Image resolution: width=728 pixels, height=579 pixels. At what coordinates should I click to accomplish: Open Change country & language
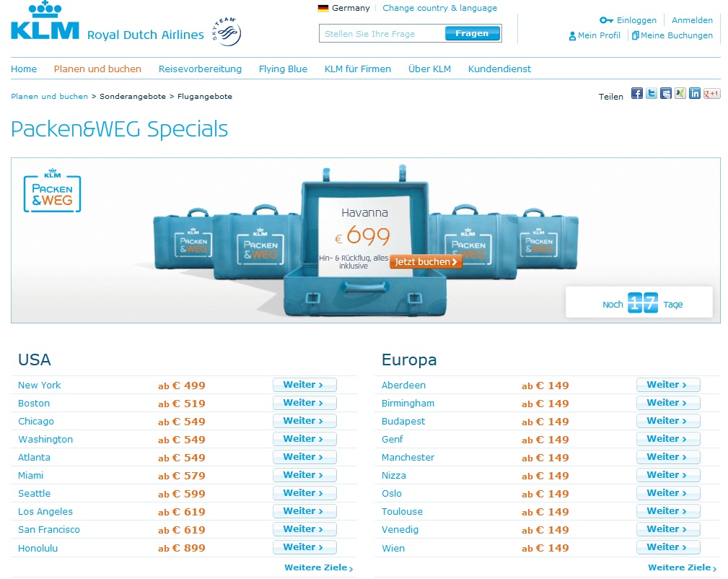pyautogui.click(x=439, y=8)
